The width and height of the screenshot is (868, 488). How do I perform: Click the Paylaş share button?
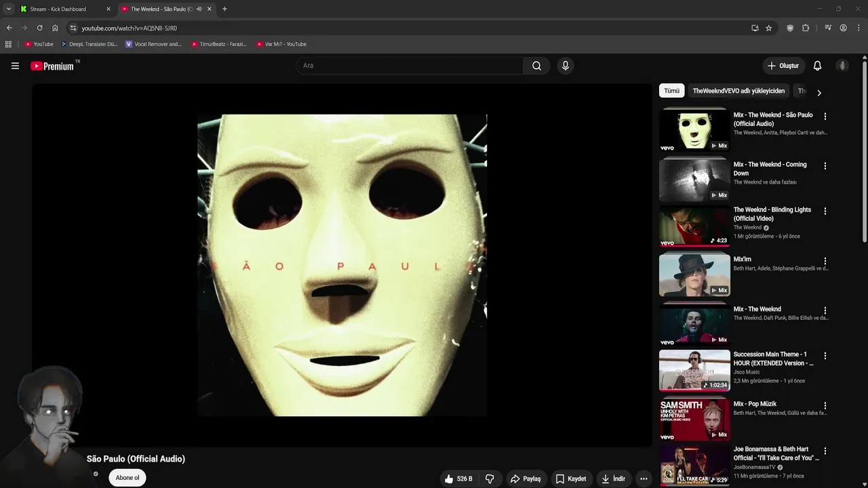coord(526,479)
